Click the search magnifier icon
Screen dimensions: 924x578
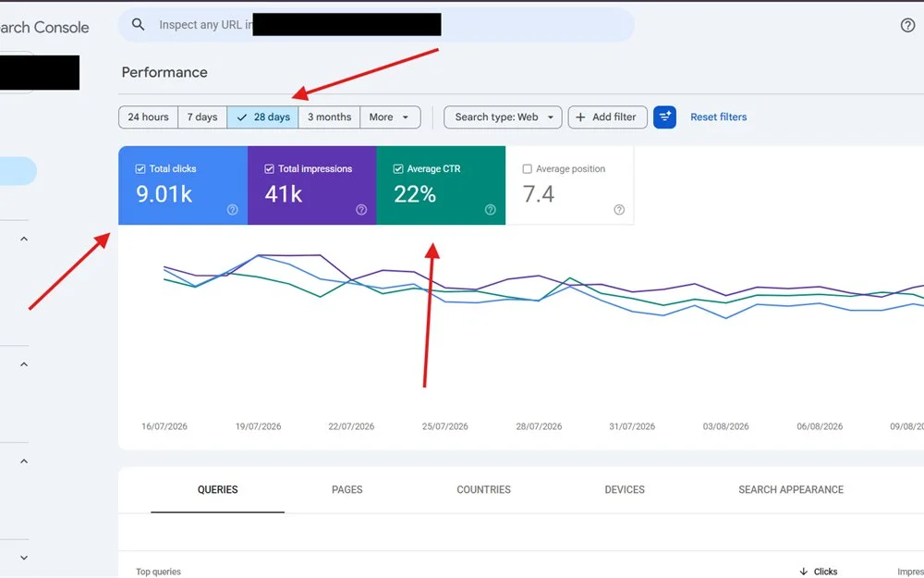[x=138, y=25]
